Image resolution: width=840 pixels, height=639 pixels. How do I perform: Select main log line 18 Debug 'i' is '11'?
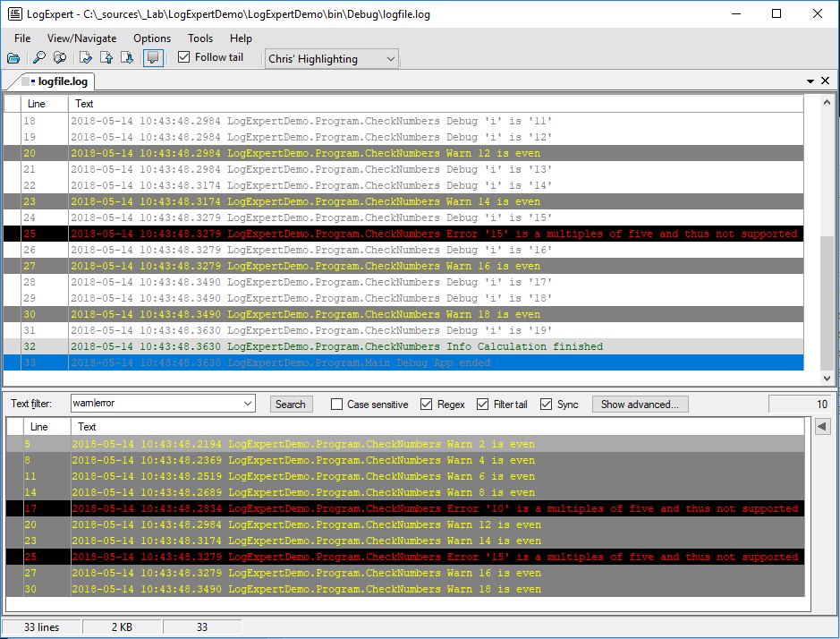coord(403,121)
